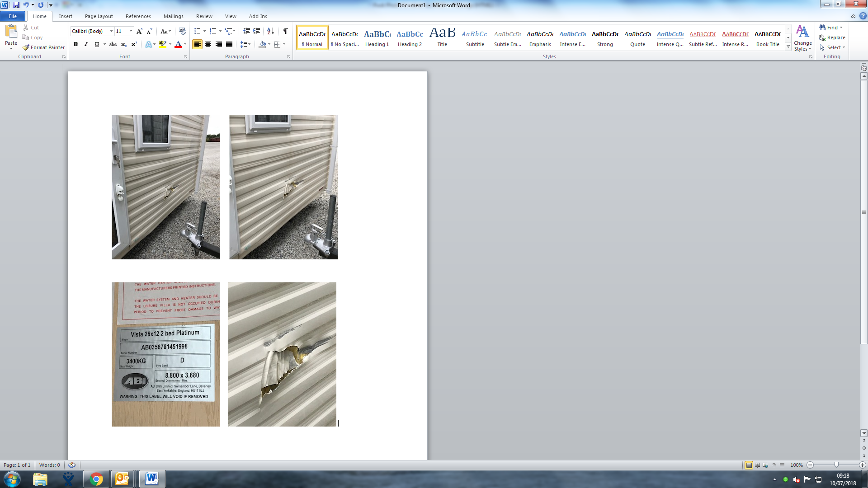The height and width of the screenshot is (488, 868).
Task: Click the Increase Indent icon
Action: click(x=257, y=31)
